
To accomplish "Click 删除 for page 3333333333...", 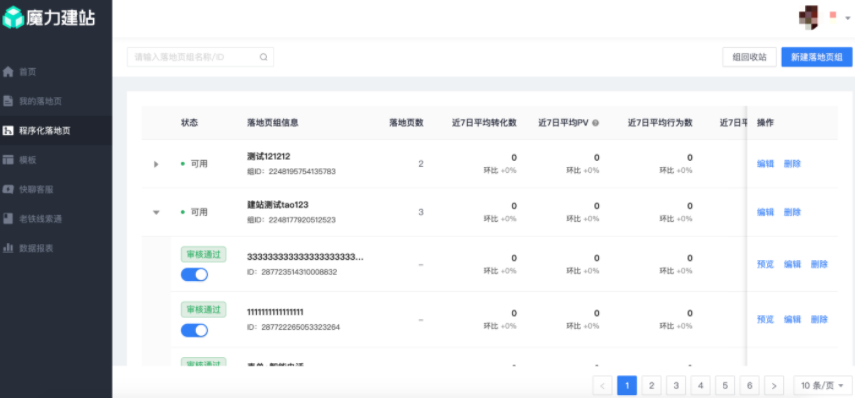I will click(819, 264).
